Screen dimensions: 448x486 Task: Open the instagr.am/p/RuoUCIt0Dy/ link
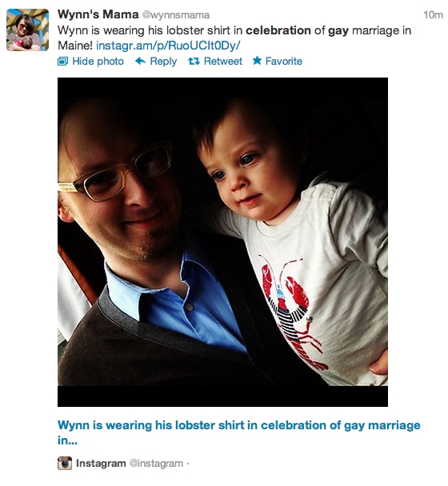[168, 46]
